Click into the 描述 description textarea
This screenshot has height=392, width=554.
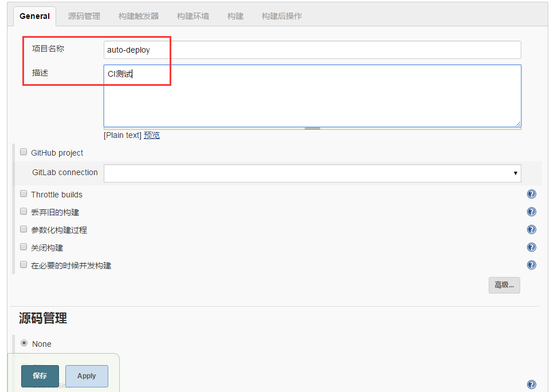(312, 96)
